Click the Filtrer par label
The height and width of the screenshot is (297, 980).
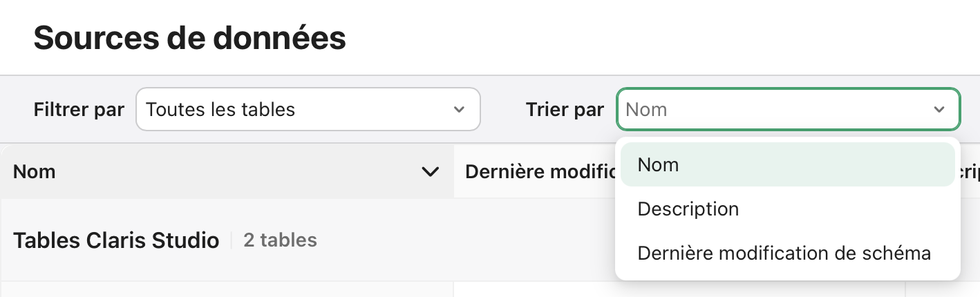pos(79,109)
